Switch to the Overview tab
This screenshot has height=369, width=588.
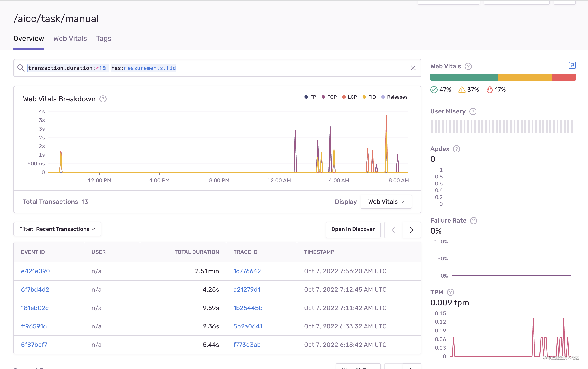(29, 39)
